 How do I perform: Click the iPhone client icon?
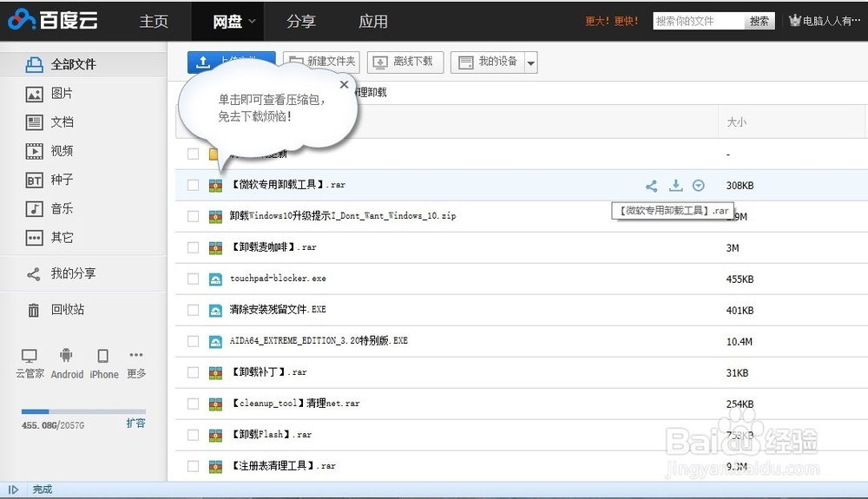(x=103, y=355)
